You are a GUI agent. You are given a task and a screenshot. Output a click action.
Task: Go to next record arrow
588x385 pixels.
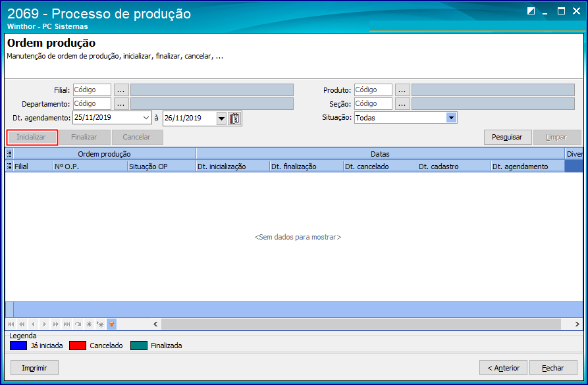pos(45,324)
